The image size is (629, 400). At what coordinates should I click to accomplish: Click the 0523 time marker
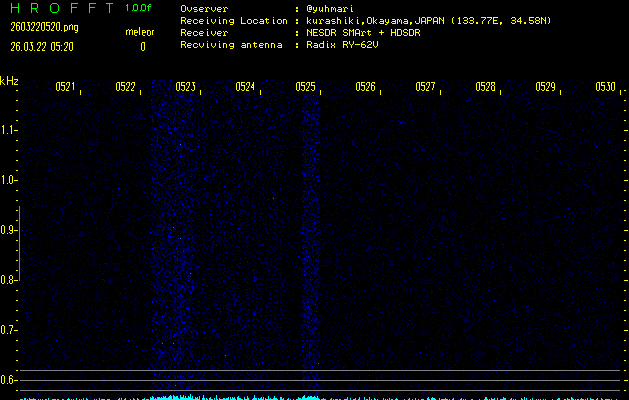point(185,87)
